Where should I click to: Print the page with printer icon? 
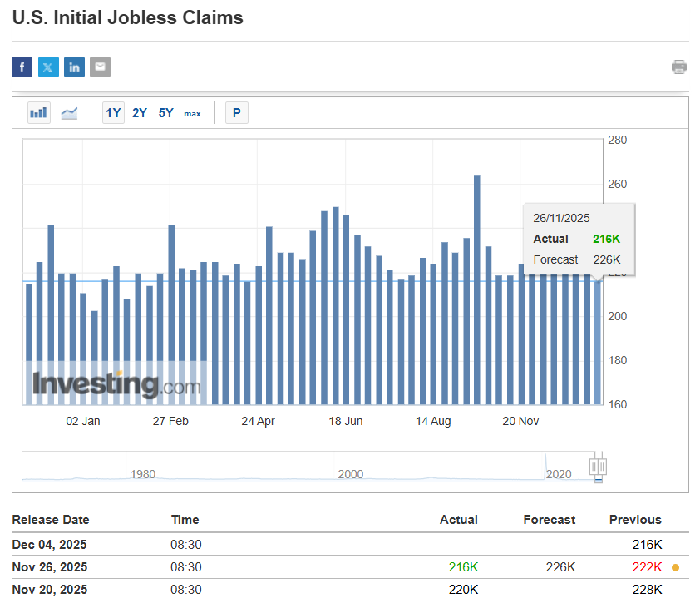[679, 67]
